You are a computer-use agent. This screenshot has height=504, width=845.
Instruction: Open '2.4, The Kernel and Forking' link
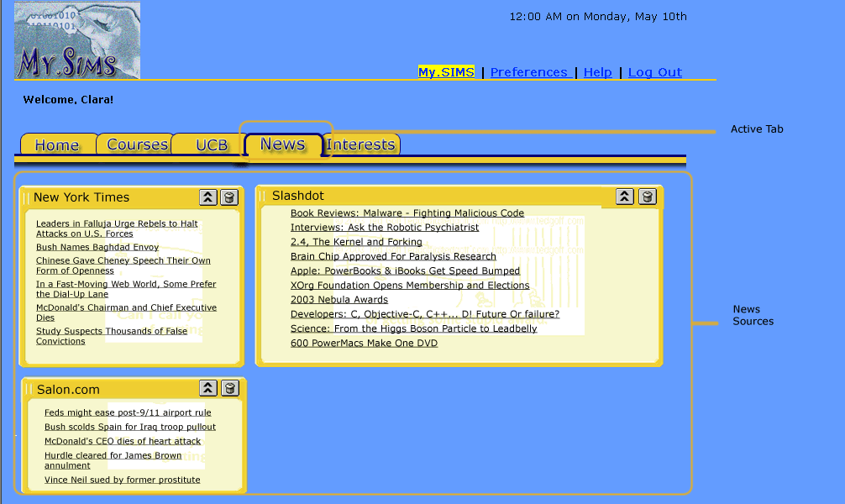[x=356, y=242]
